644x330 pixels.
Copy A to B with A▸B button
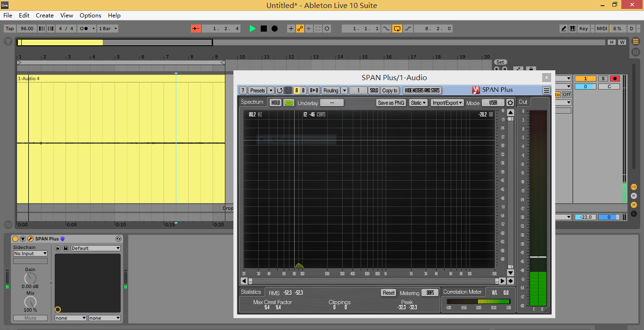[x=314, y=91]
